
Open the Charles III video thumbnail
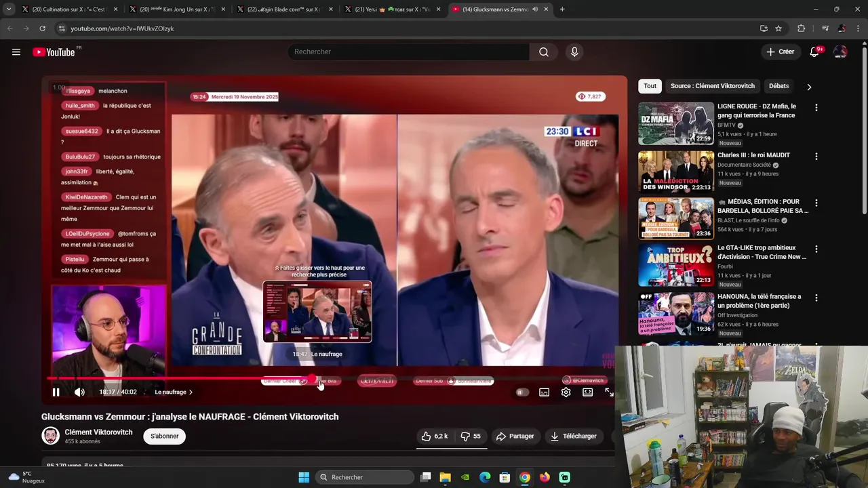[x=676, y=171]
